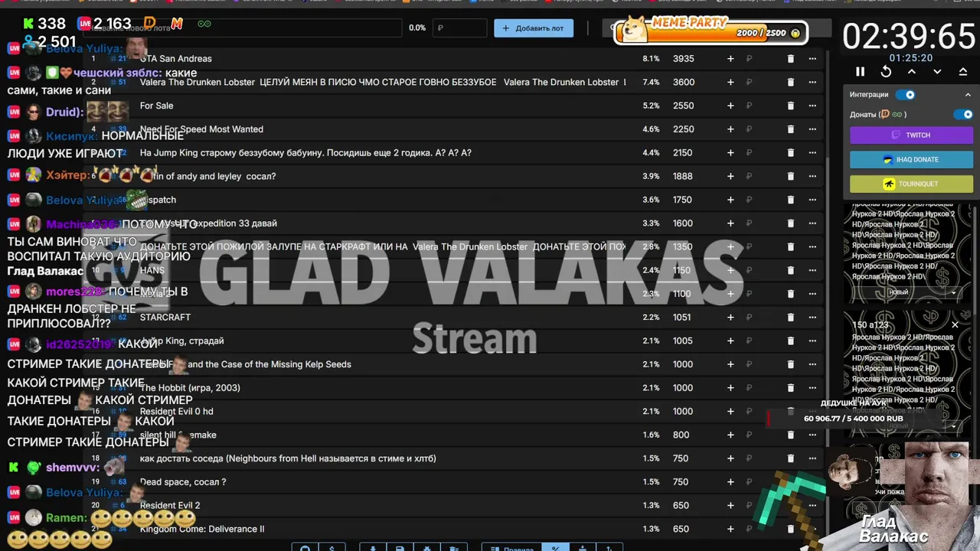980x551 pixels.
Task: Delete the STARCRAFT lot
Action: click(x=791, y=317)
